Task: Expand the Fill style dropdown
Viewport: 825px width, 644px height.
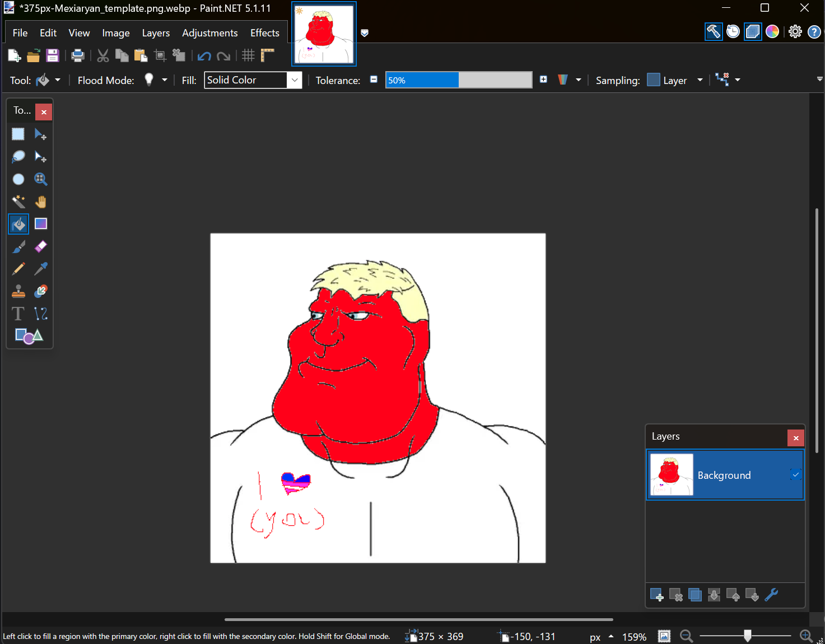Action: (295, 80)
